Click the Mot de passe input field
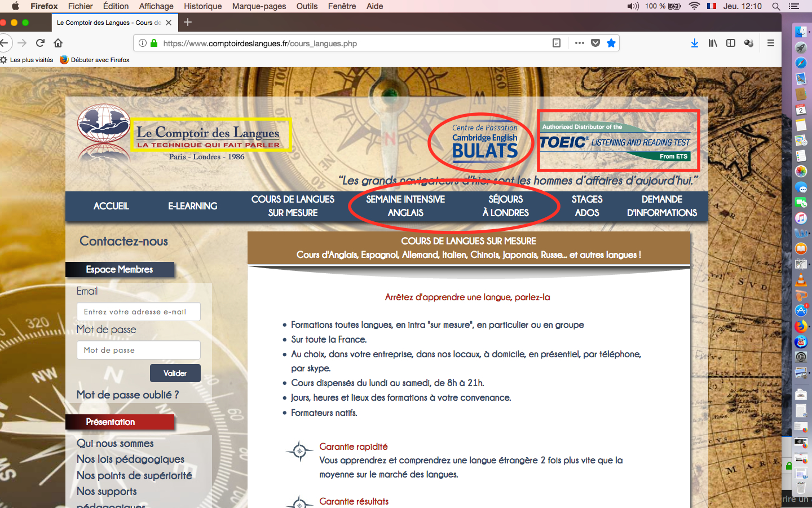This screenshot has height=508, width=812. [139, 350]
